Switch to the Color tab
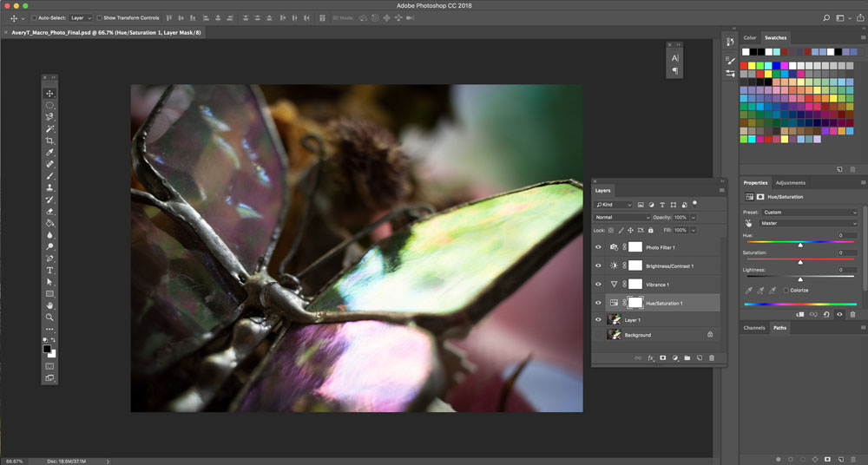 point(750,37)
